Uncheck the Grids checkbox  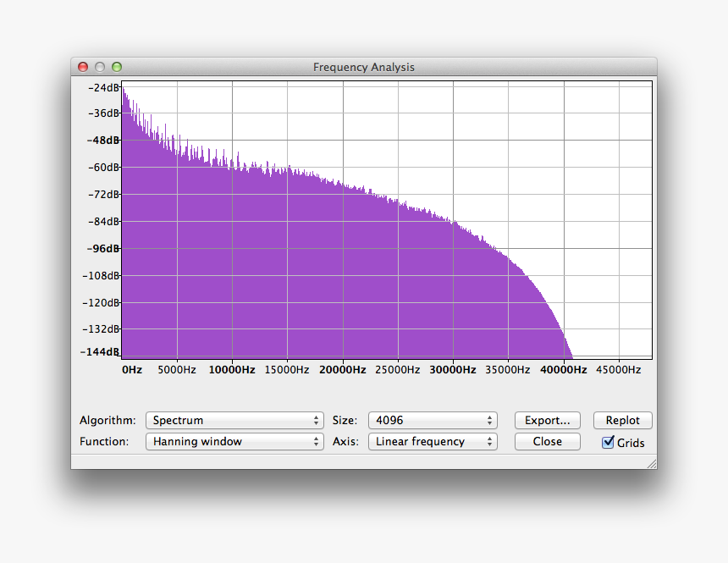[608, 442]
